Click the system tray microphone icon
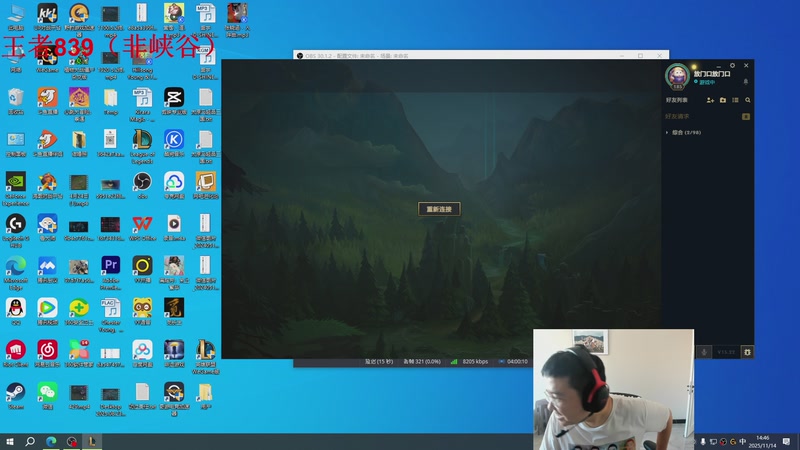This screenshot has width=800, height=450. [x=703, y=441]
